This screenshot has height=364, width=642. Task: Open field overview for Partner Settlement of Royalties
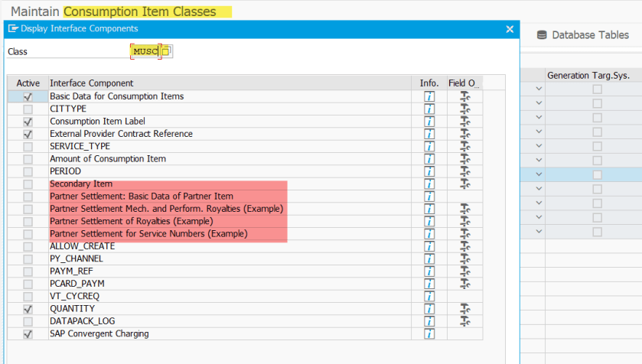pos(464,222)
